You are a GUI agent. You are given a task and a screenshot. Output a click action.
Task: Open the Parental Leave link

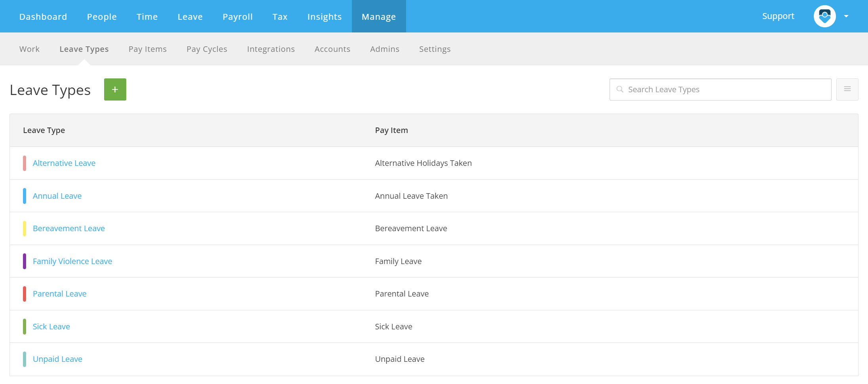(59, 294)
